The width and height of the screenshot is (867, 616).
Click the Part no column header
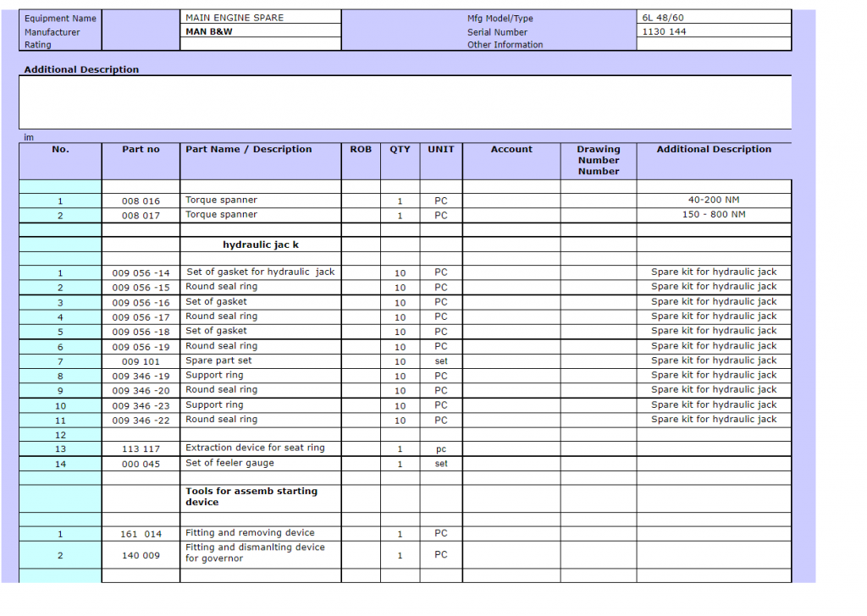click(141, 150)
